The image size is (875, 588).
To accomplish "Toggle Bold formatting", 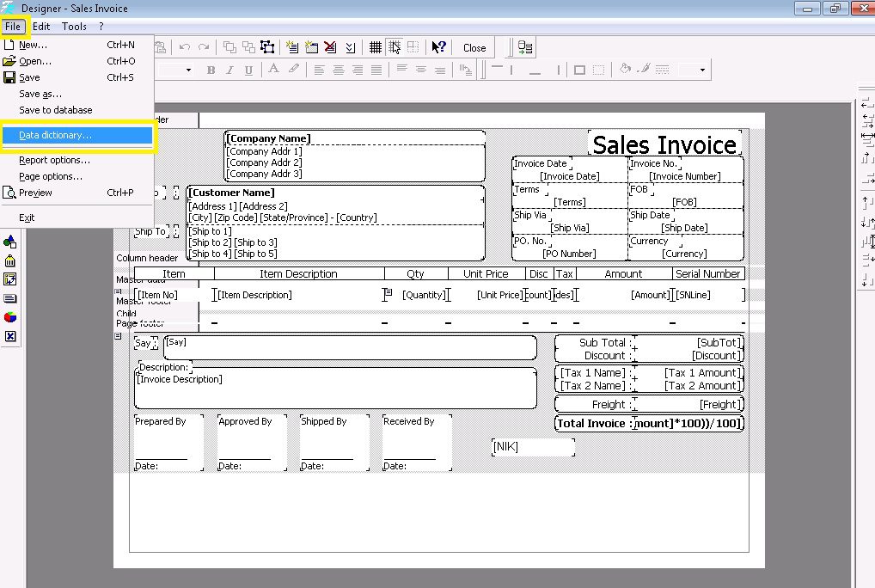I will (x=211, y=70).
